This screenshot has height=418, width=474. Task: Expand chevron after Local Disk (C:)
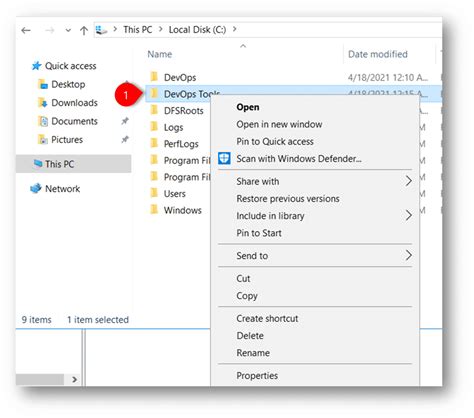click(235, 29)
